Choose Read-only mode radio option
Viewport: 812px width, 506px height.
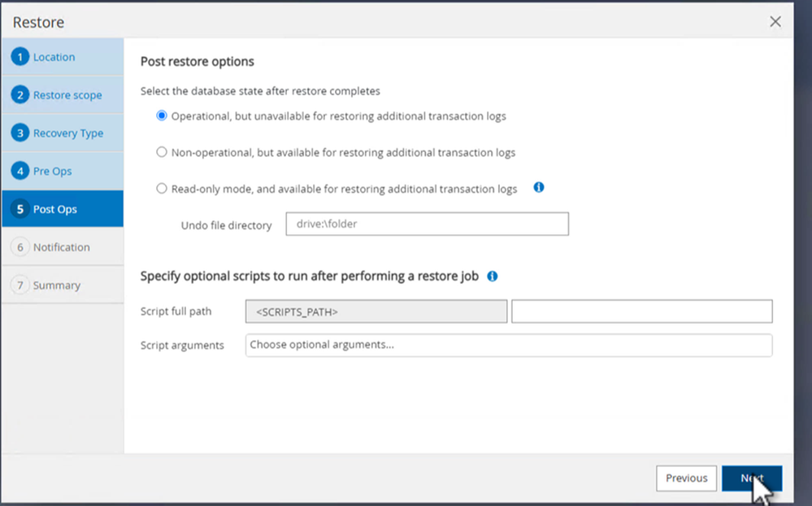click(x=162, y=189)
